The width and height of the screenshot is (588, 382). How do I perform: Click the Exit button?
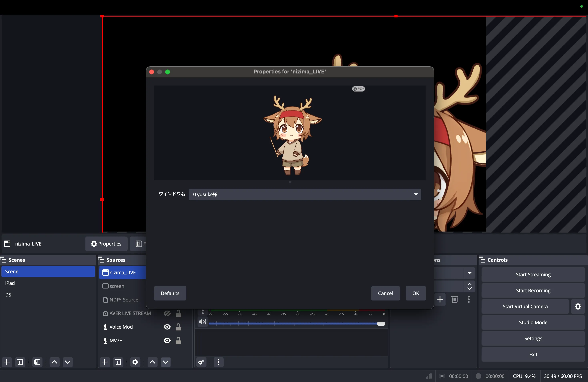[x=533, y=354]
